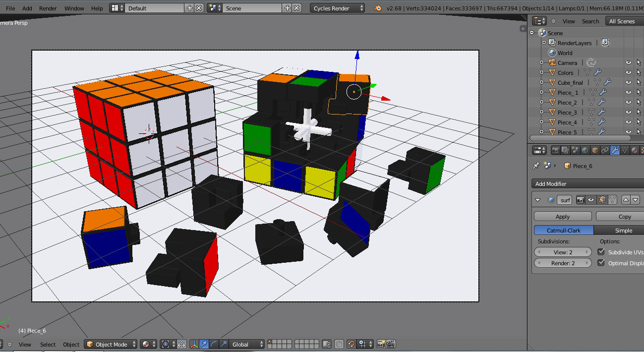The height and width of the screenshot is (352, 644).
Task: Hide Piece_1 with its eye icon
Action: point(628,93)
